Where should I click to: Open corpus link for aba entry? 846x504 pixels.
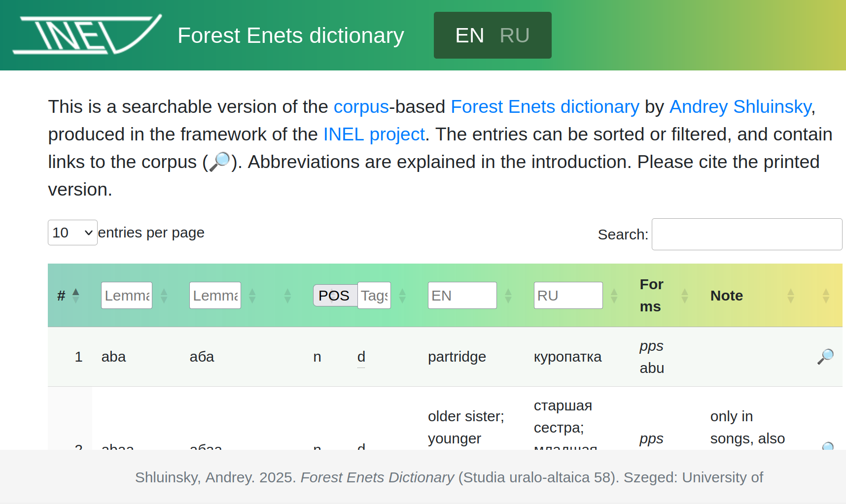(x=825, y=356)
